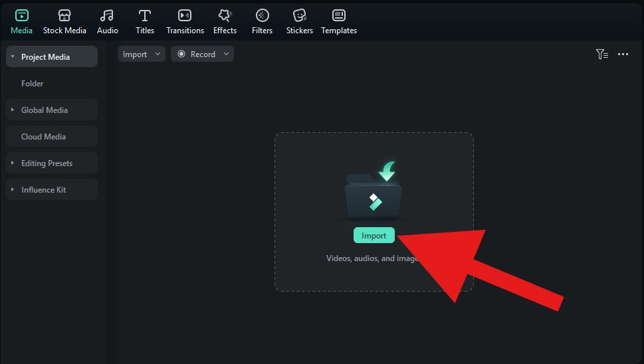Open the Templates tab icon
Viewport: 644px width, 364px height.
tap(339, 15)
